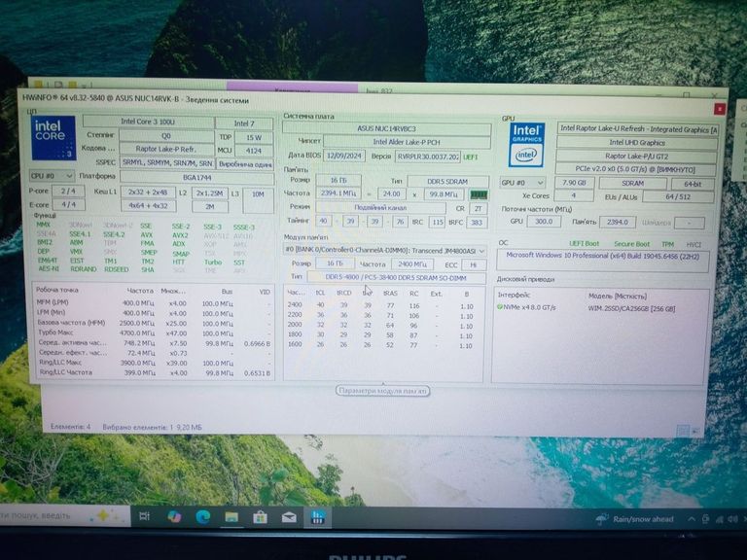Open Task View in the taskbar
This screenshot has width=747, height=560.
point(144,516)
